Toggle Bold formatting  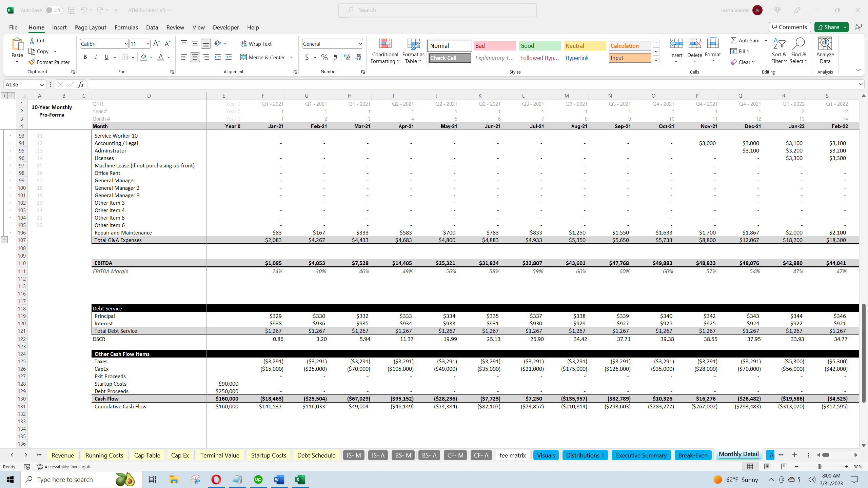85,57
